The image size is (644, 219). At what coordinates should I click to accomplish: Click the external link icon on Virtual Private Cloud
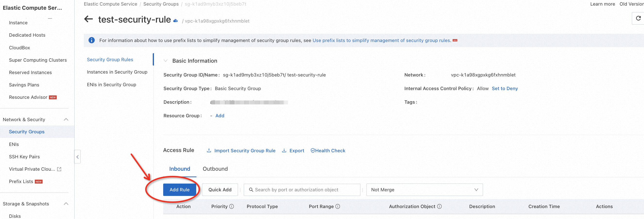[59, 169]
